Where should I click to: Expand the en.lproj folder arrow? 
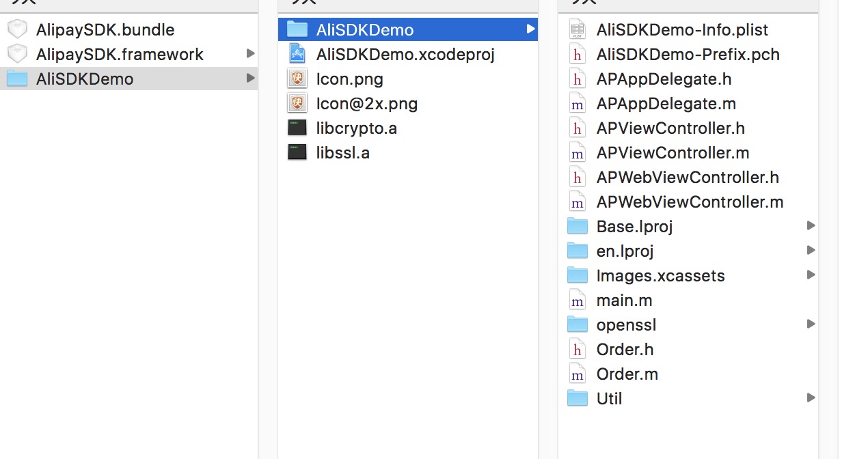point(811,250)
